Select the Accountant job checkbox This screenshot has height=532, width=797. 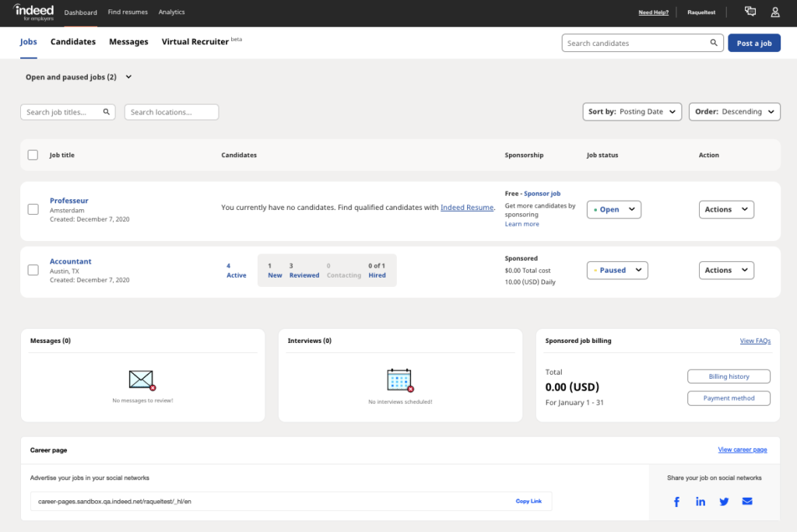coord(33,270)
